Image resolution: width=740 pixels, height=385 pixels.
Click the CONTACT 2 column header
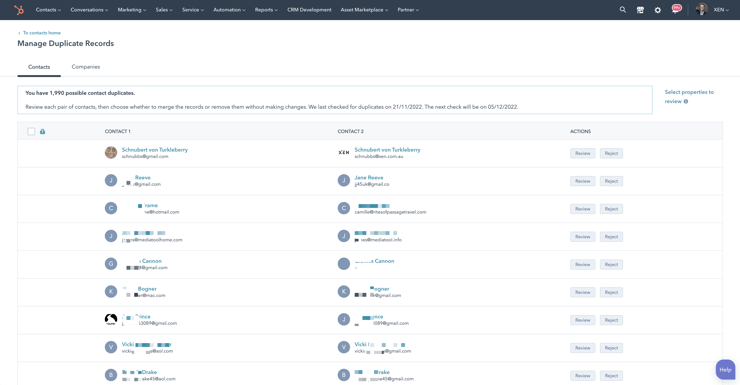pyautogui.click(x=351, y=132)
